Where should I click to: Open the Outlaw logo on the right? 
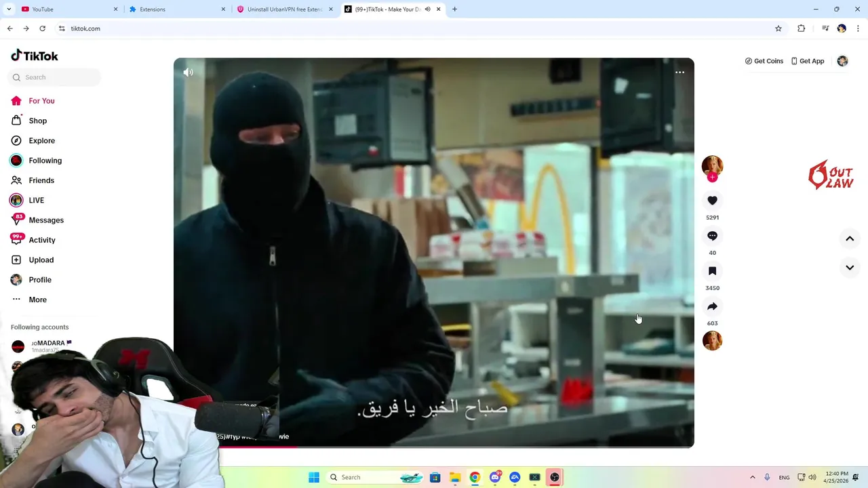pos(831,175)
